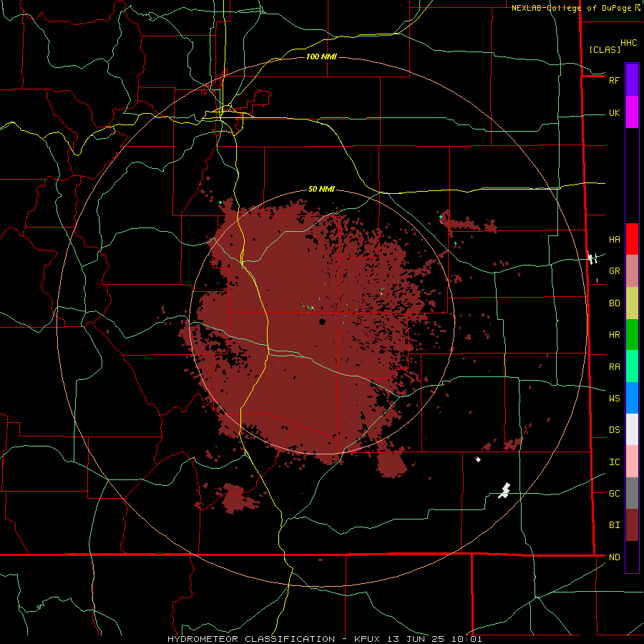Click the red HA legend color block

point(632,239)
